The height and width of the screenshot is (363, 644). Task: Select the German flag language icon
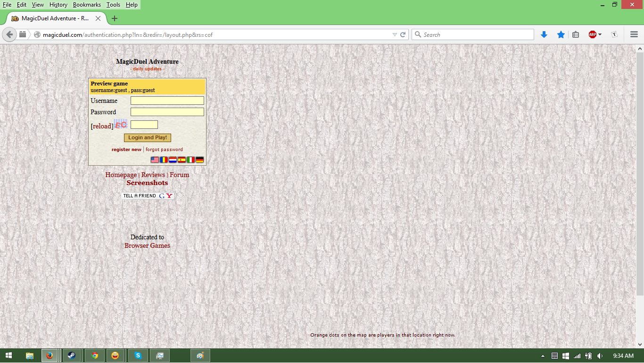click(x=199, y=160)
